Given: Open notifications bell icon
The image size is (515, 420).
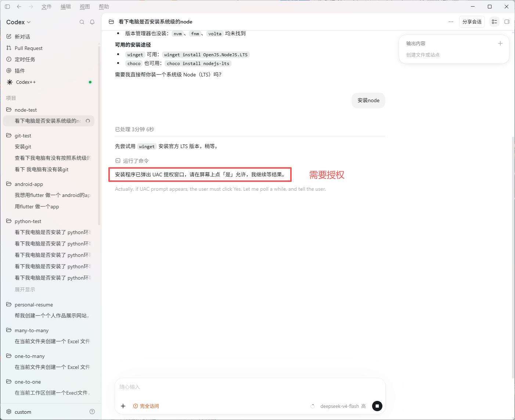Looking at the screenshot, I should 92,22.
